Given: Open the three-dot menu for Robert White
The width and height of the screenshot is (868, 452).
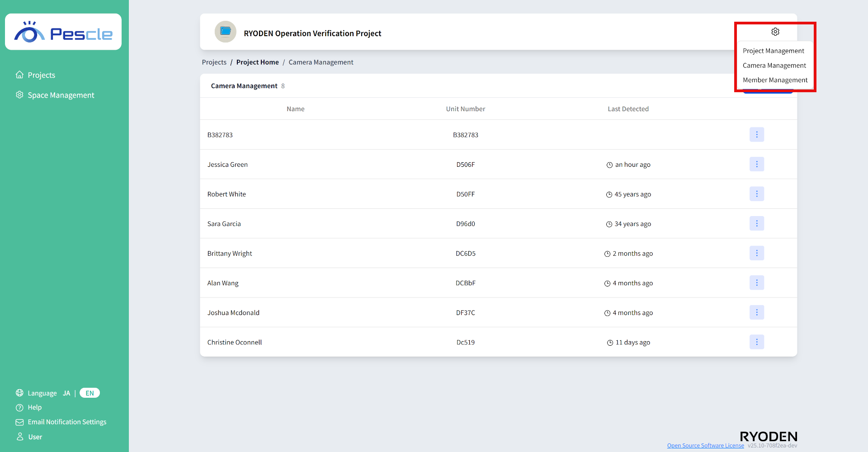Looking at the screenshot, I should (x=756, y=194).
